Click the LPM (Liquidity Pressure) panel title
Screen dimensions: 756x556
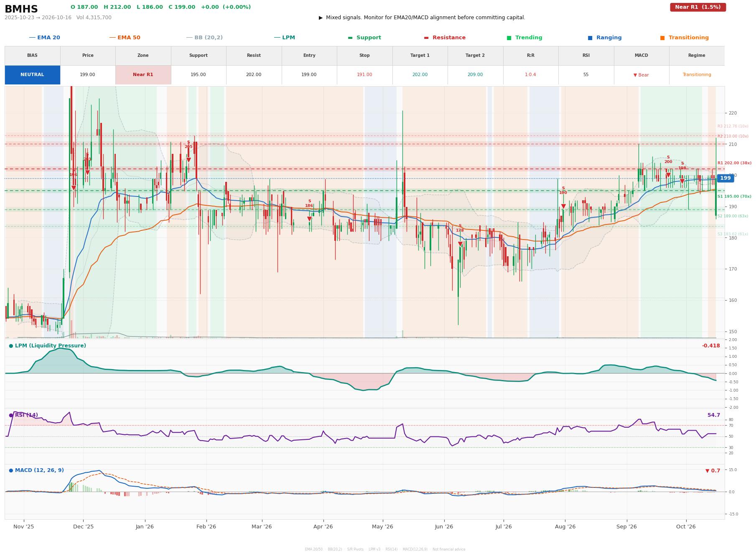point(47,346)
